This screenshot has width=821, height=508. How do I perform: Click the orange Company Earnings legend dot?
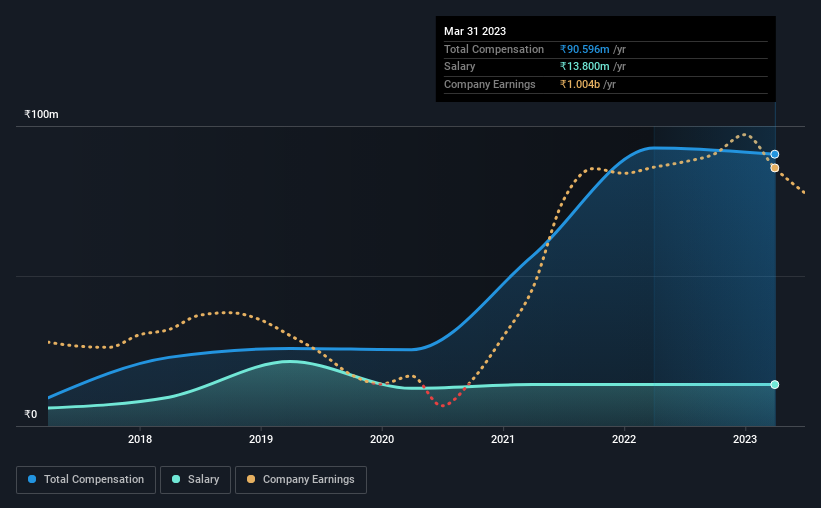point(251,479)
